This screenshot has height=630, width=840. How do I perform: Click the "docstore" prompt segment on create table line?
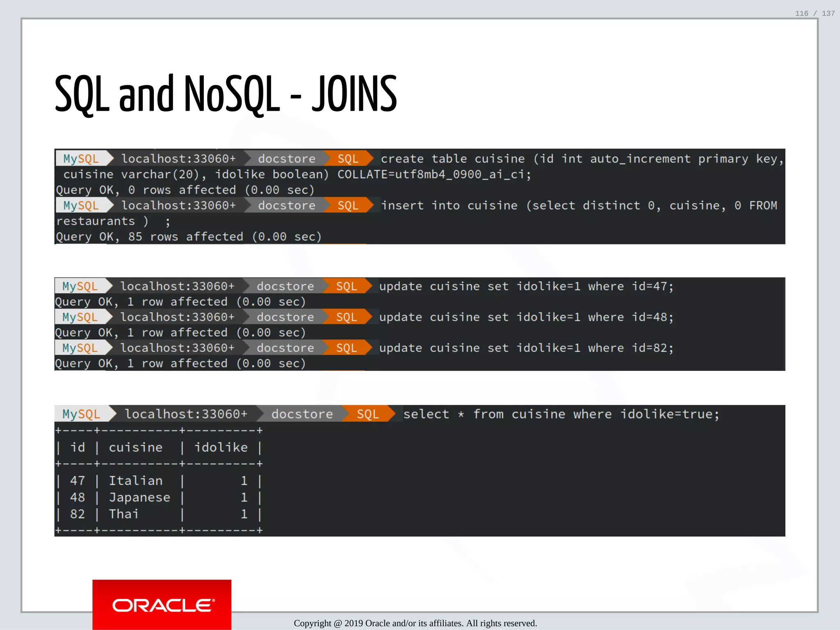(x=287, y=159)
